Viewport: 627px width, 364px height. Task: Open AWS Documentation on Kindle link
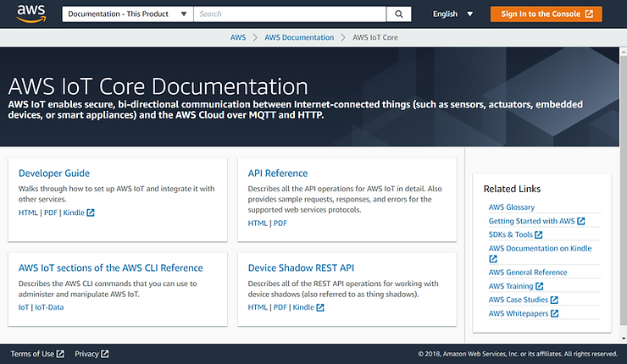[x=540, y=253]
